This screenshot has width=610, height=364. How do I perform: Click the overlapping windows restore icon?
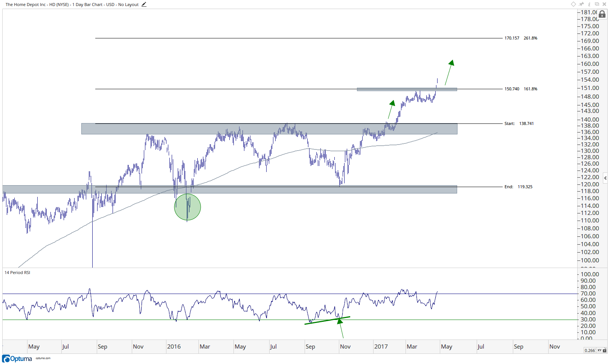pyautogui.click(x=597, y=4)
